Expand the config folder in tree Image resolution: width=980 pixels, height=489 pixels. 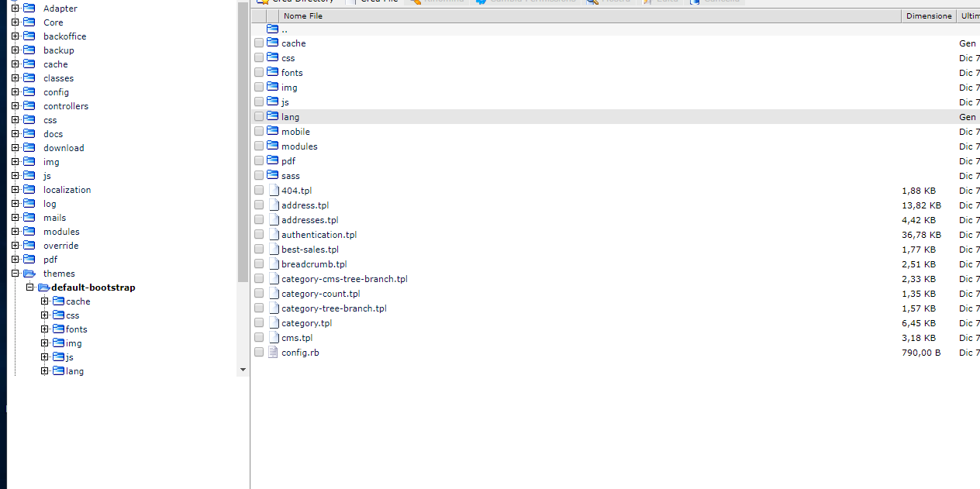click(16, 91)
